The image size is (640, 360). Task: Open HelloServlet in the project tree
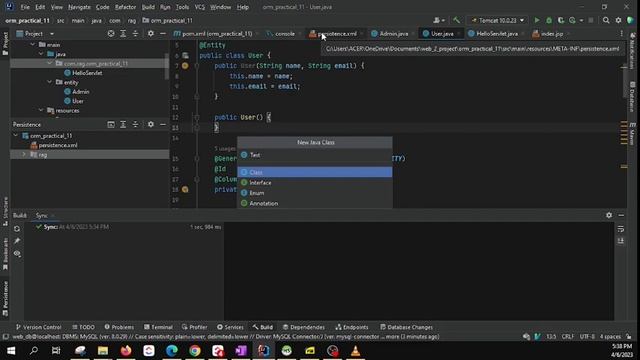(87, 73)
